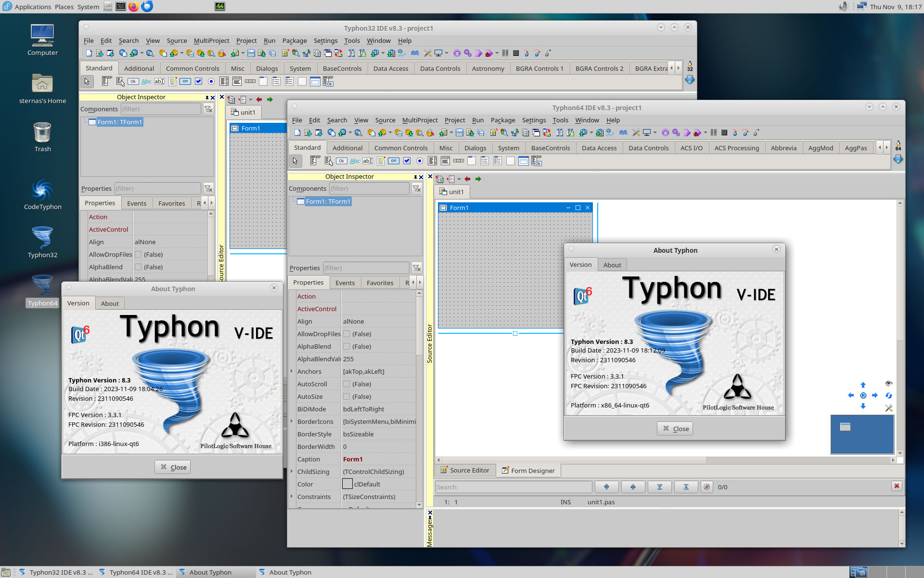Open MultiProject menu in Typhon32 IDE
Image resolution: width=924 pixels, height=578 pixels.
pos(211,40)
